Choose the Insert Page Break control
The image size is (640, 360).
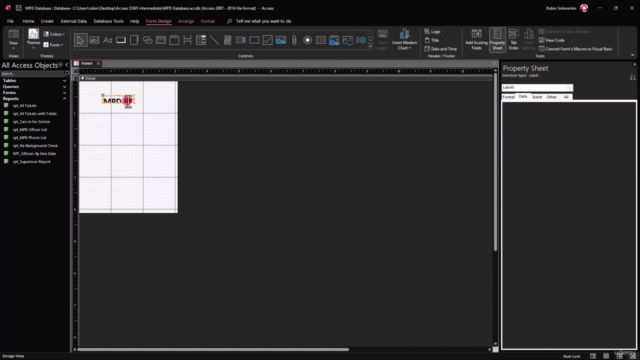[187, 40]
